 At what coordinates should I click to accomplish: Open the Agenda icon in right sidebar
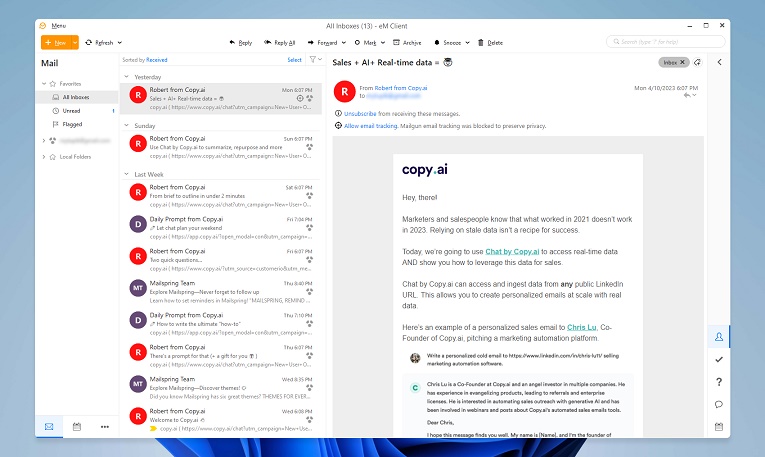(719, 427)
